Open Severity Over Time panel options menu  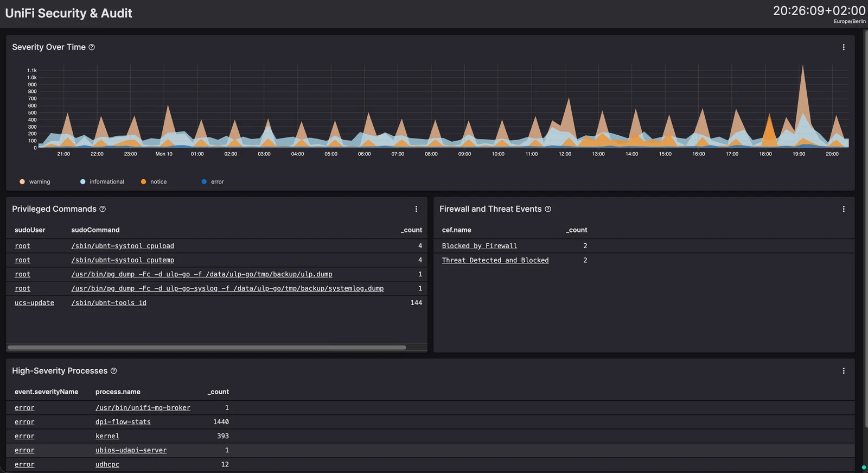tap(844, 47)
